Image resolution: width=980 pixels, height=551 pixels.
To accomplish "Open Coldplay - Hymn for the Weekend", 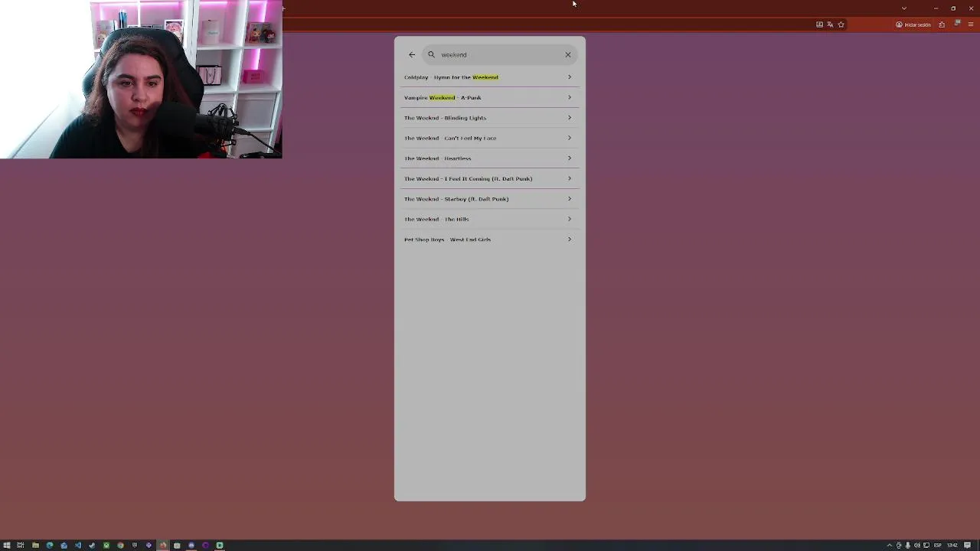I will click(x=490, y=77).
